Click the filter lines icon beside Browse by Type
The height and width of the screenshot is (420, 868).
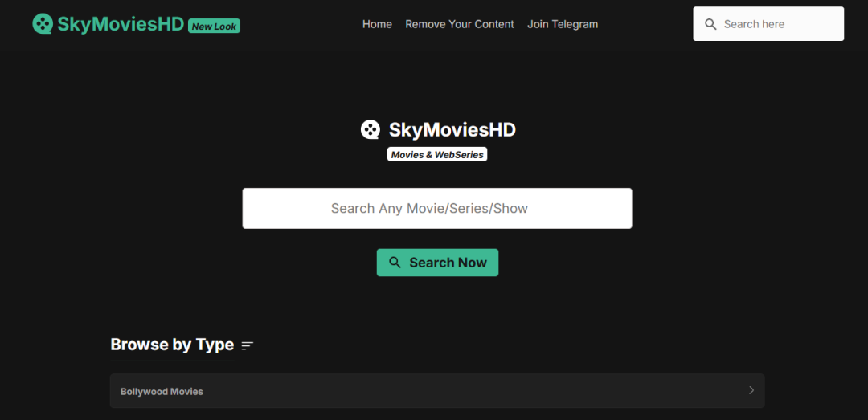click(248, 346)
